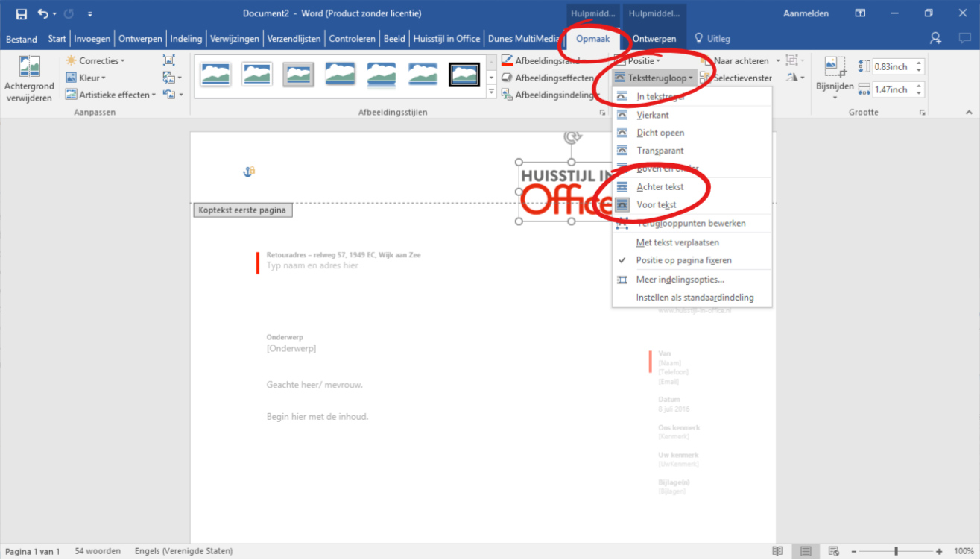Open Afbeeldingsstijlen dialog launcher
The width and height of the screenshot is (980, 560).
(x=602, y=113)
